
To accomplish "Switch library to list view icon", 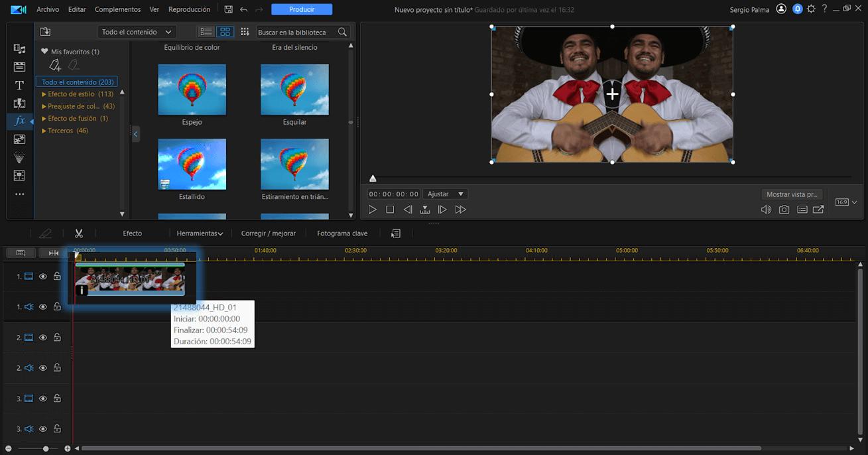I will coord(206,32).
